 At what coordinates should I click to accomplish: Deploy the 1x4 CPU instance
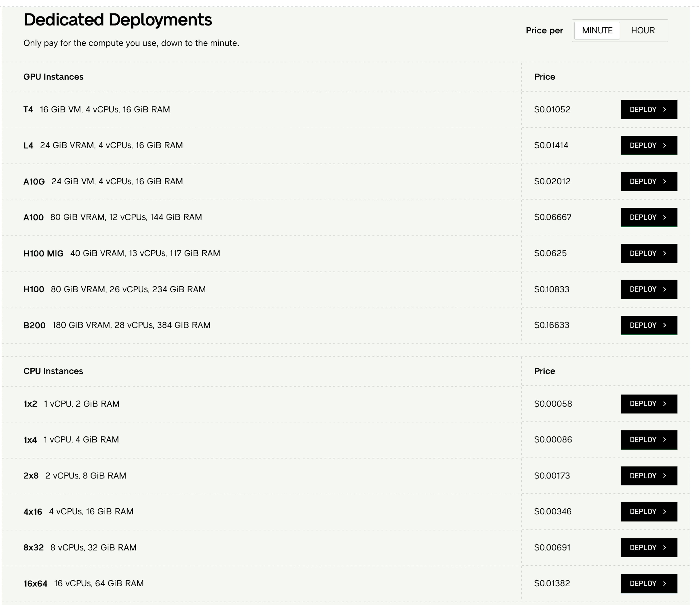649,440
